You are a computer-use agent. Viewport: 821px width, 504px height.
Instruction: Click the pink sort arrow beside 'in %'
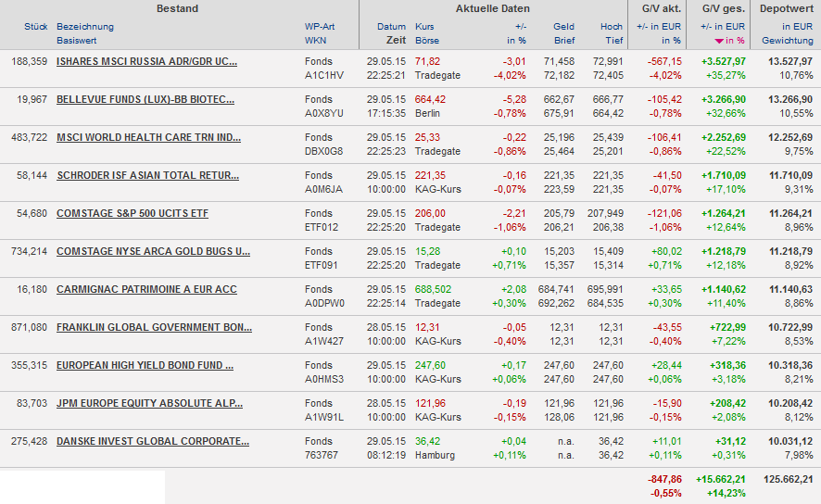click(x=719, y=42)
